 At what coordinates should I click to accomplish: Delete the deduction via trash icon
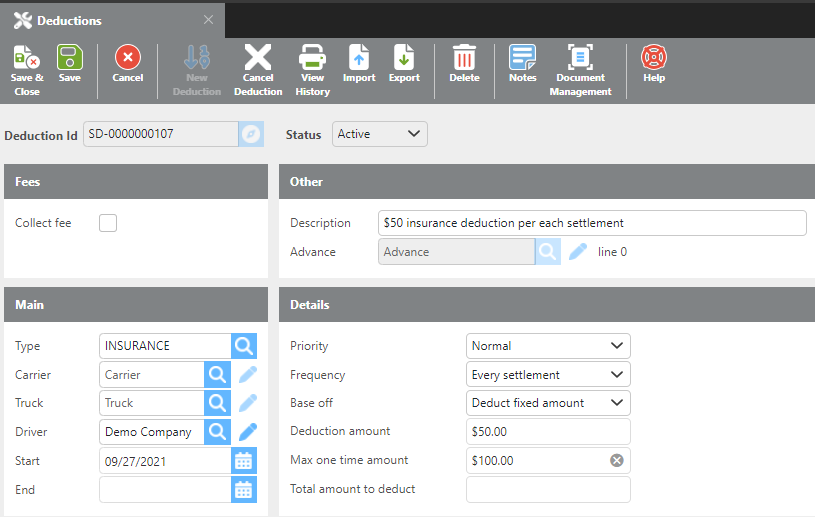tap(464, 58)
